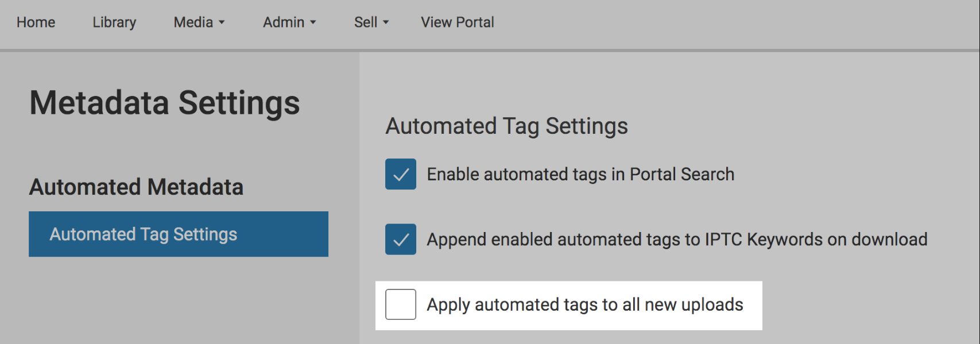Image resolution: width=980 pixels, height=344 pixels.
Task: Click the Automated Metadata sidebar heading
Action: point(137,187)
